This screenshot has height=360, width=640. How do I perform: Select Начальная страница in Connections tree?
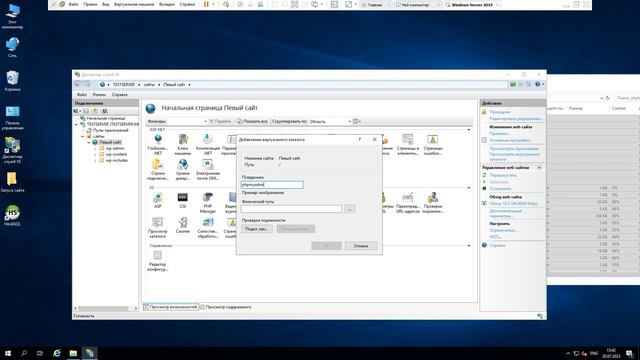103,118
